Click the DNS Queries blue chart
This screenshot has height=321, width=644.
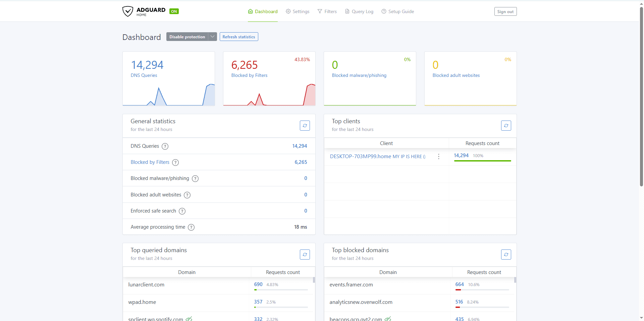[169, 95]
